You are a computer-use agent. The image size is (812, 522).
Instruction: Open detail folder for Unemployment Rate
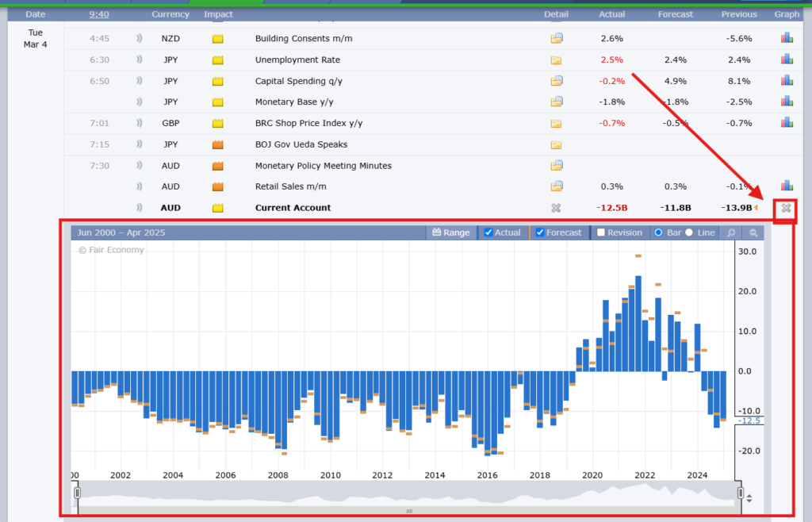pos(556,60)
